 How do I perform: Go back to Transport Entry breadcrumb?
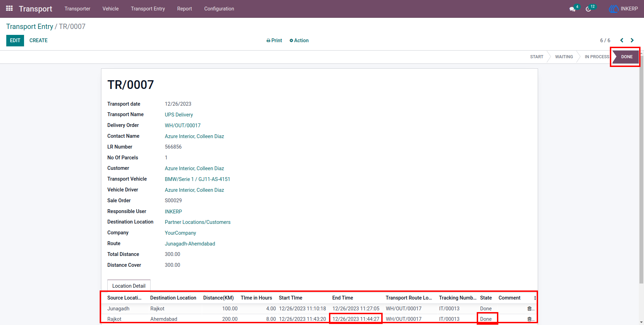30,27
